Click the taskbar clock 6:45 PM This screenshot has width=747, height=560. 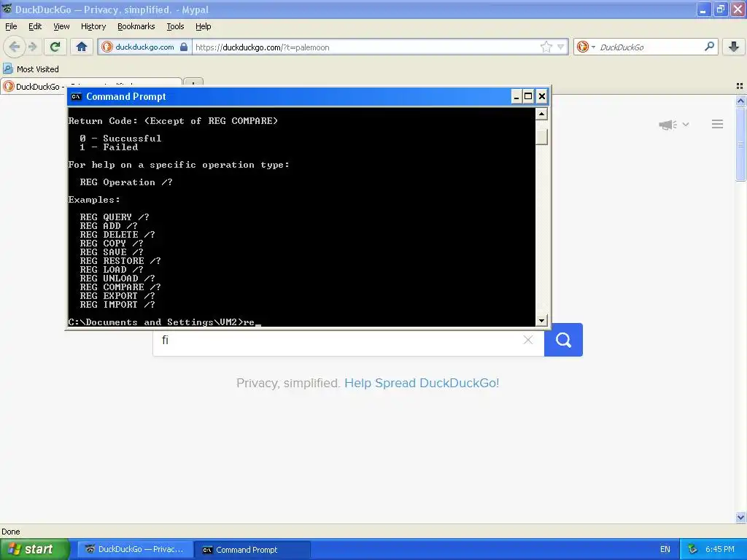pyautogui.click(x=720, y=550)
